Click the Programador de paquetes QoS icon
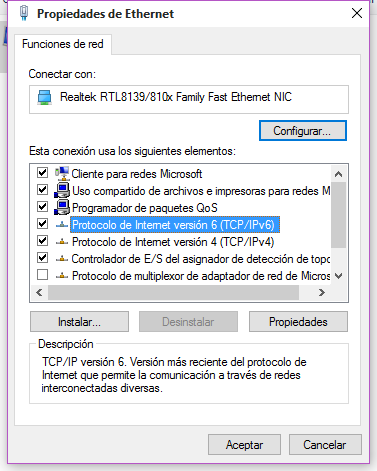 tap(62, 207)
